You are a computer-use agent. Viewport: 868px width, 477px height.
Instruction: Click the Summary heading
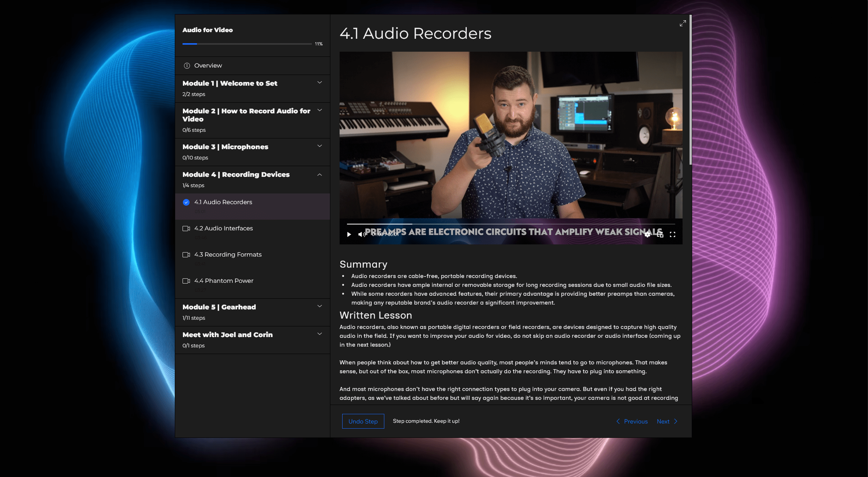pyautogui.click(x=363, y=264)
